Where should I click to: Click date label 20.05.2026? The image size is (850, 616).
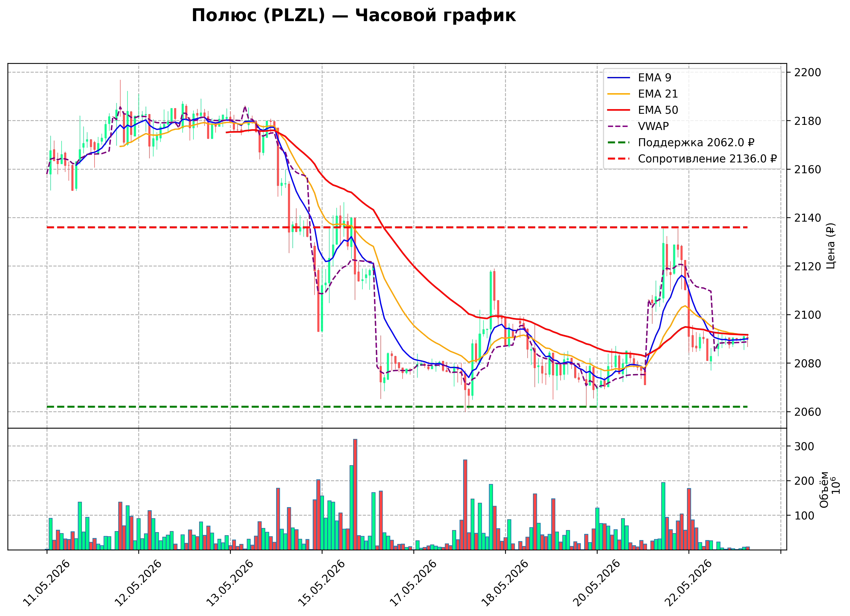(x=596, y=583)
